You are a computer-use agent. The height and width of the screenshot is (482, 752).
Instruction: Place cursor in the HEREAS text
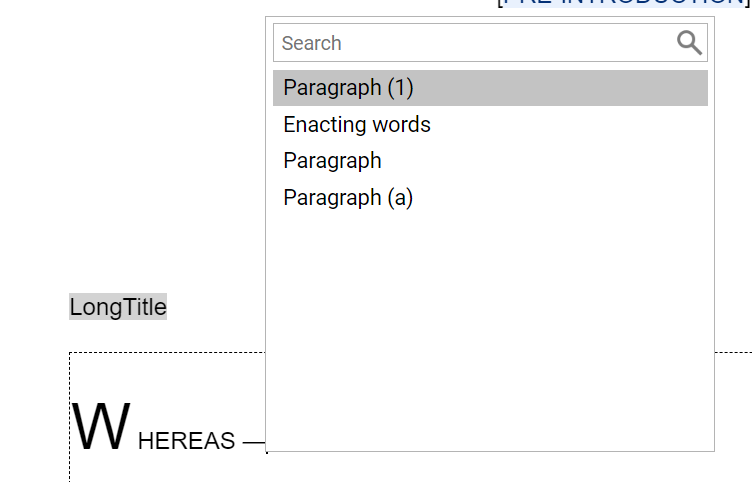(187, 441)
